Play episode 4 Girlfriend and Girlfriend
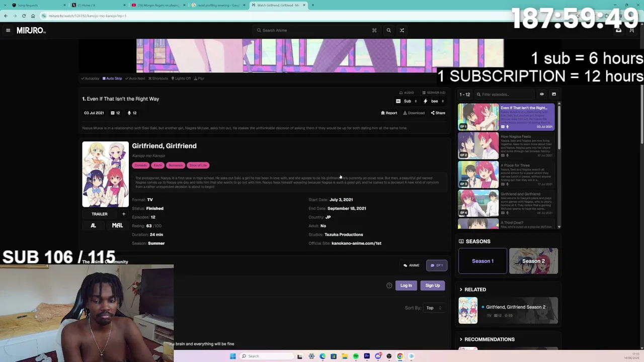Screen dimensions: 644x362 point(506,203)
